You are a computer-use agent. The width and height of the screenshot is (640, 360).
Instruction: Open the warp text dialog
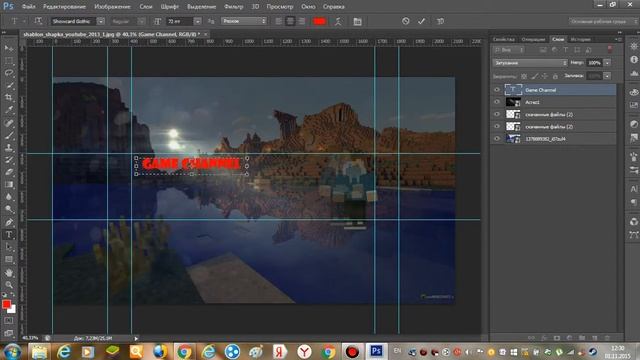click(338, 21)
